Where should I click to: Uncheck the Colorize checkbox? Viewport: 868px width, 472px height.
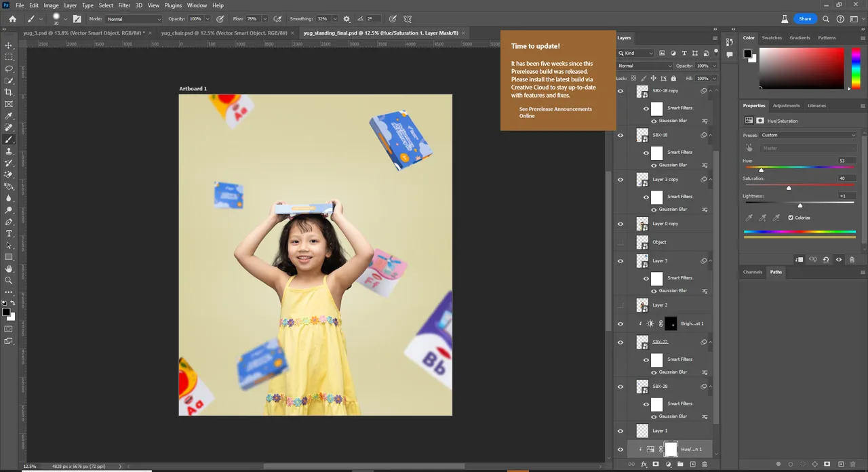coord(791,218)
